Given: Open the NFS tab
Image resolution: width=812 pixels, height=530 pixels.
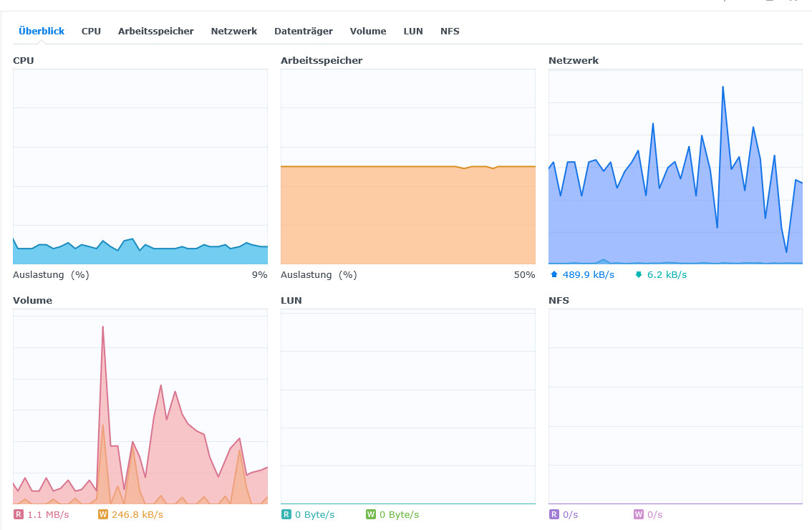Looking at the screenshot, I should (x=450, y=31).
